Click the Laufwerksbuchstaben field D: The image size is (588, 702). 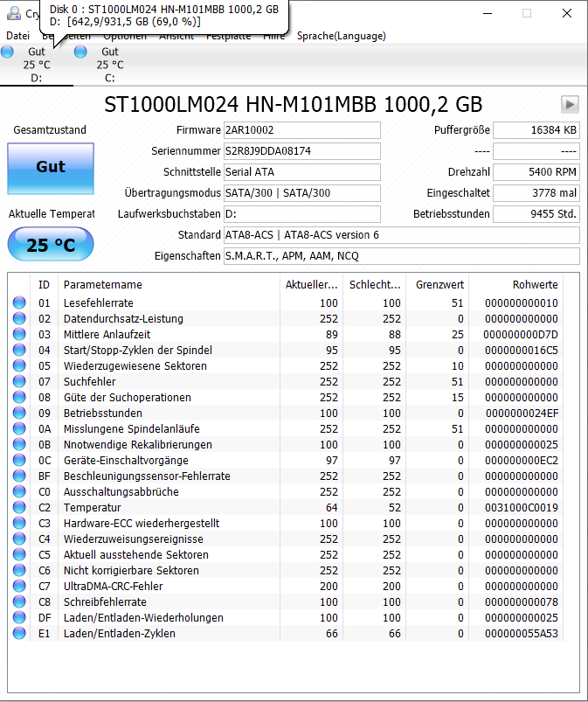[302, 214]
